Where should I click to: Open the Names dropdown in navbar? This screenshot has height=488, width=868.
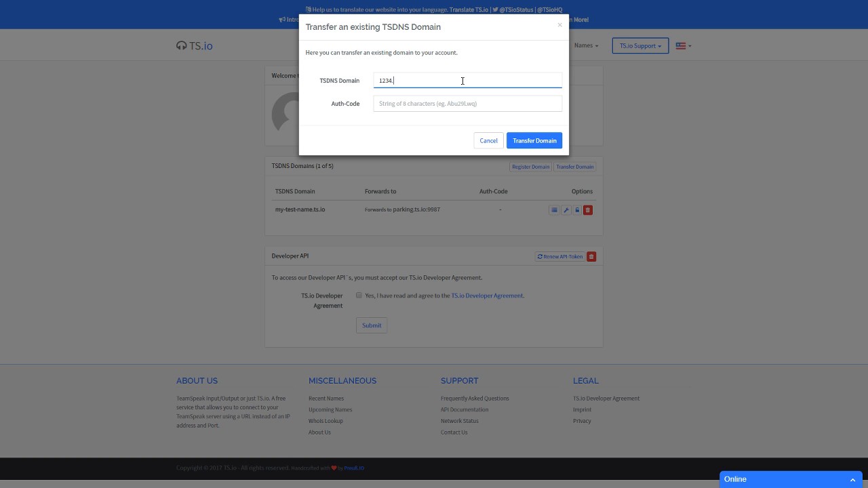coord(586,45)
